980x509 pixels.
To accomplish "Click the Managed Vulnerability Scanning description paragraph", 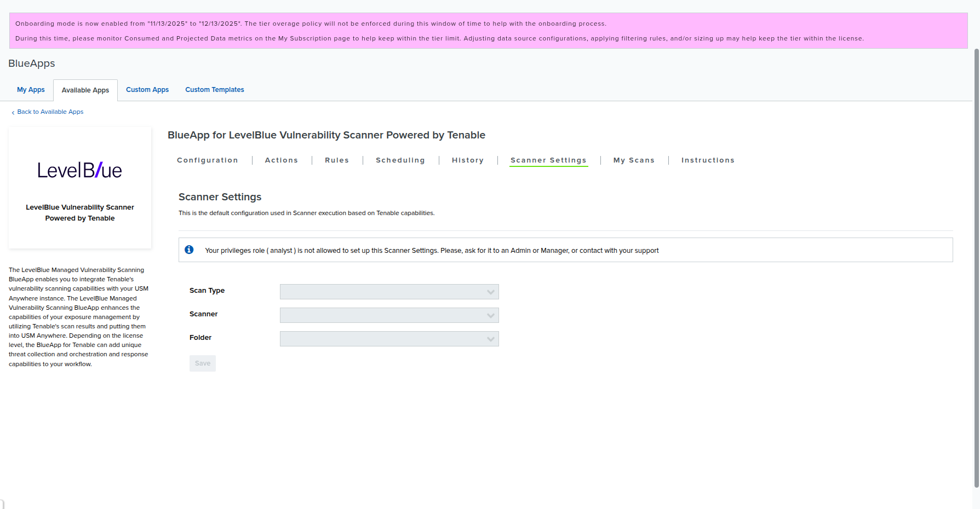I will click(79, 317).
